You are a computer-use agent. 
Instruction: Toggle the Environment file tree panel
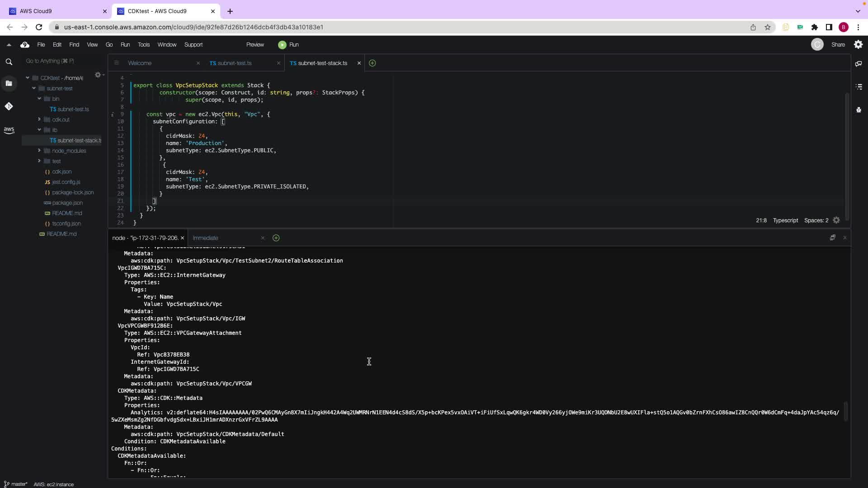click(9, 83)
